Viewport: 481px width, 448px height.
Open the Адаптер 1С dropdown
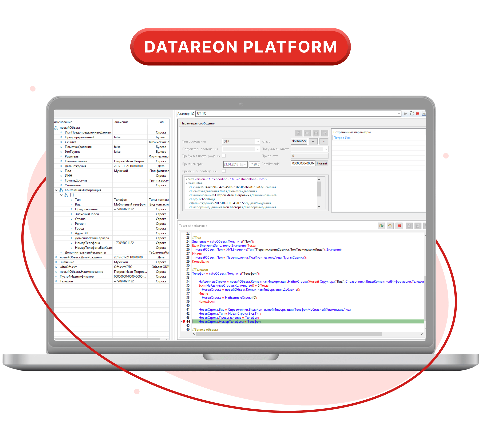point(399,113)
